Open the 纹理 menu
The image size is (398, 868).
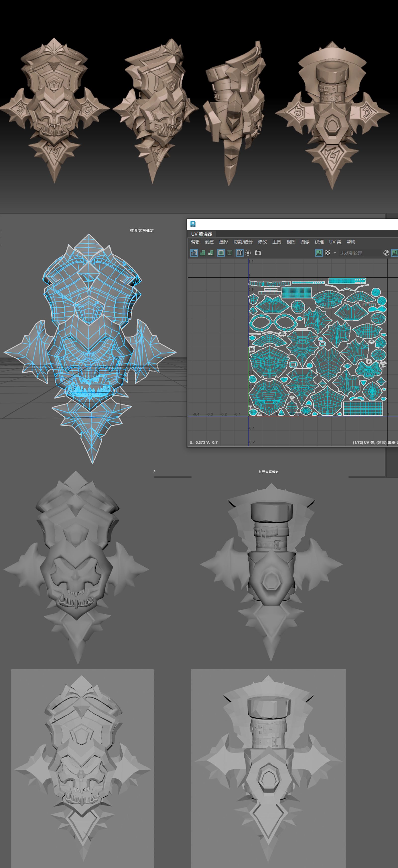[319, 242]
